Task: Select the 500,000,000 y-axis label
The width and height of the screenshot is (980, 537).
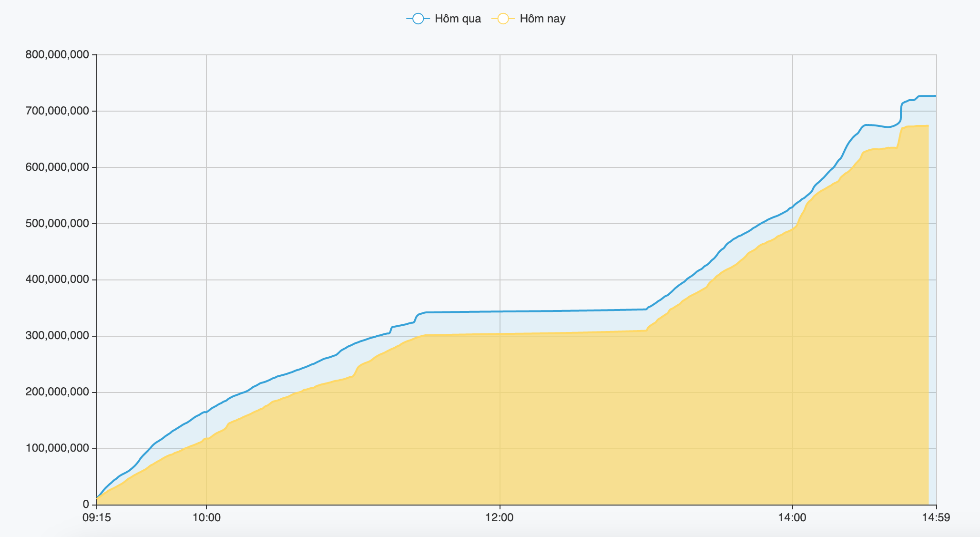Action: click(57, 224)
